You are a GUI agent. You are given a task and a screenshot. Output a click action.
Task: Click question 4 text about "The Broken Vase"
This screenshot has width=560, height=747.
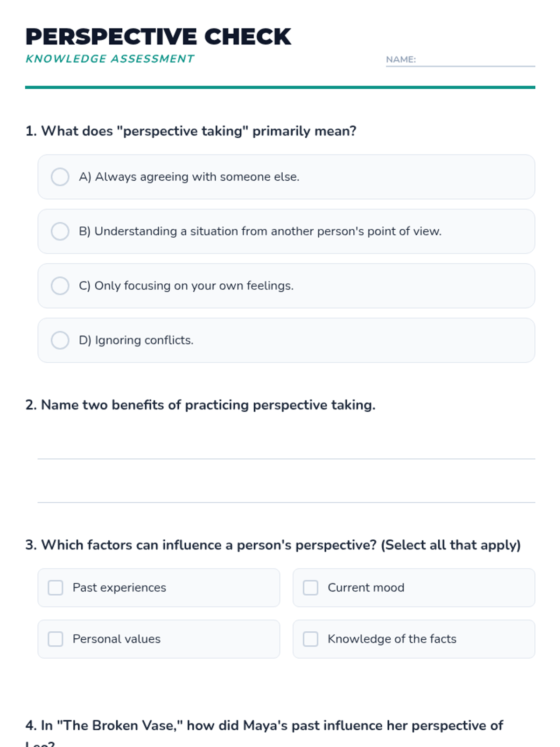point(264,726)
